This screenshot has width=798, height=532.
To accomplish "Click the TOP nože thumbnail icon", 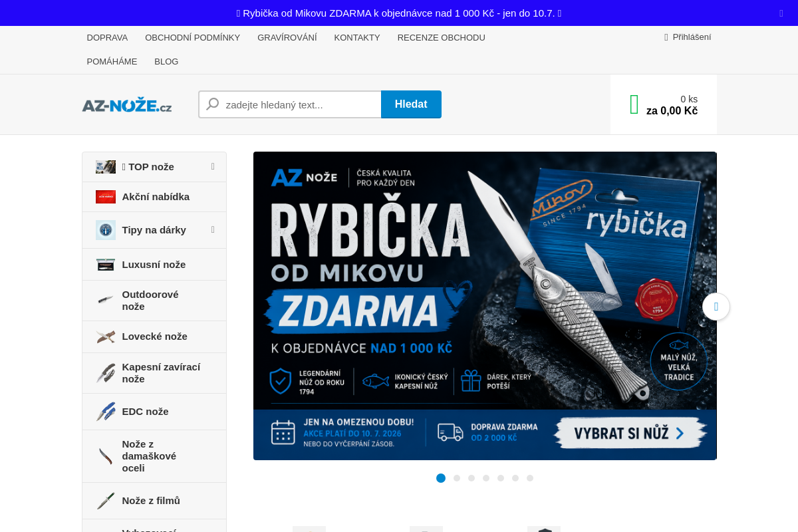I will click(106, 167).
